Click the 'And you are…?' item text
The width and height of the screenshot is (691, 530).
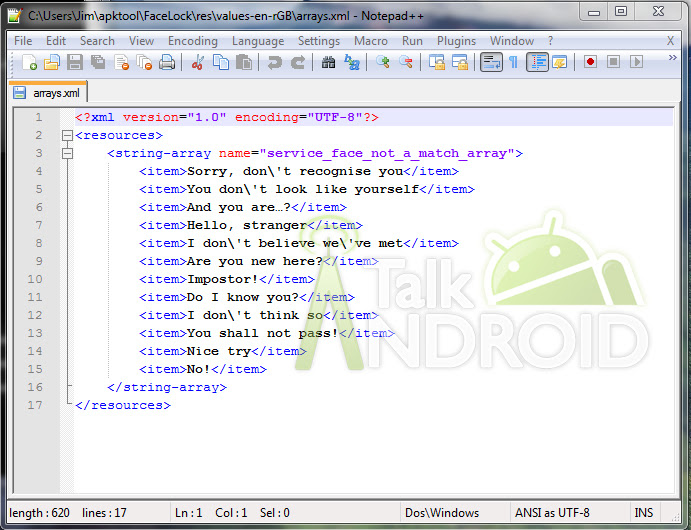pyautogui.click(x=239, y=208)
